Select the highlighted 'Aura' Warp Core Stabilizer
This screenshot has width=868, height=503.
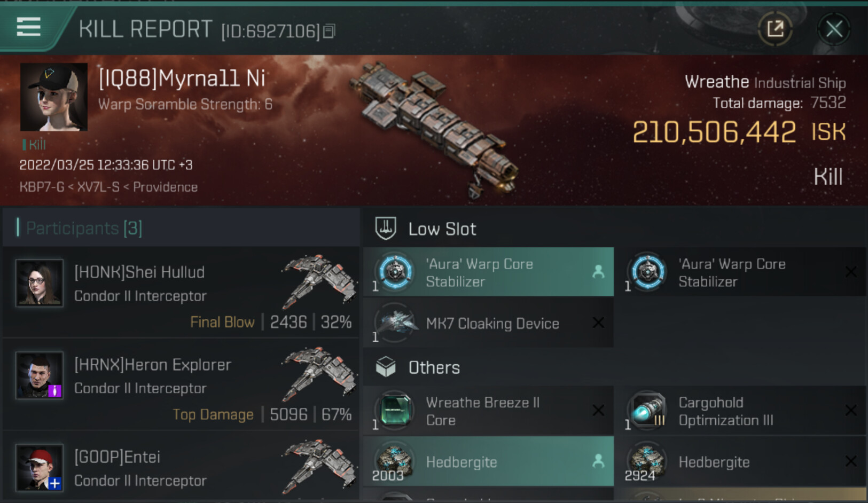(x=488, y=272)
